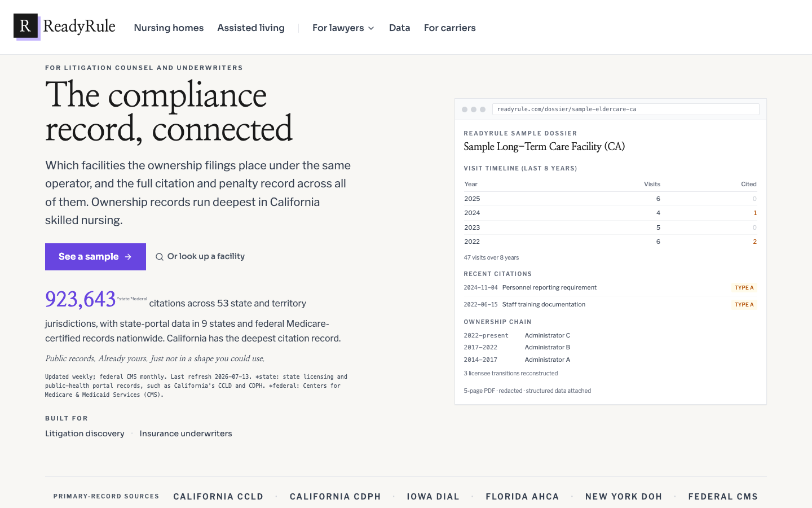Click the Or look up a facility link
The width and height of the screenshot is (812, 508).
[x=200, y=256]
